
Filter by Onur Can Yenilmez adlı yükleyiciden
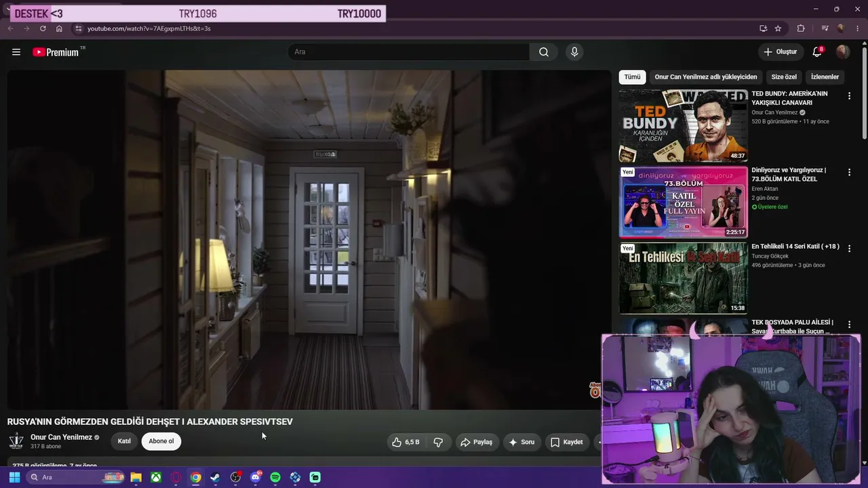click(x=706, y=77)
